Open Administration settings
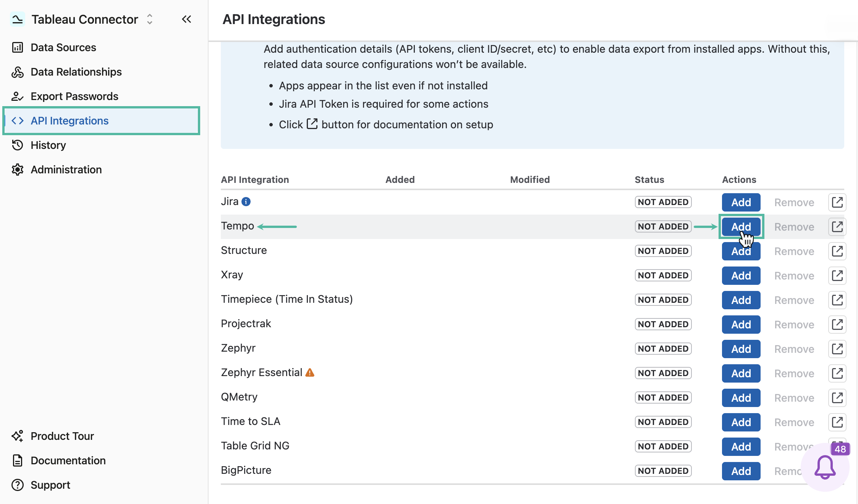The image size is (858, 504). coord(66,170)
